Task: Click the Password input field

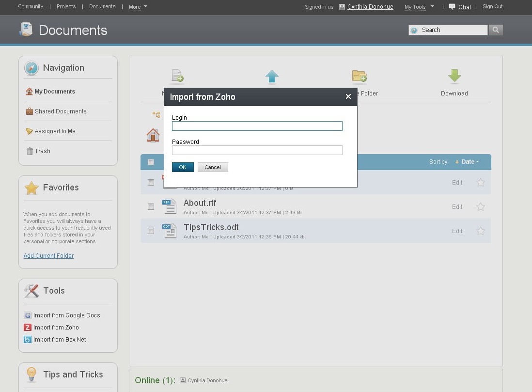Action: 257,150
